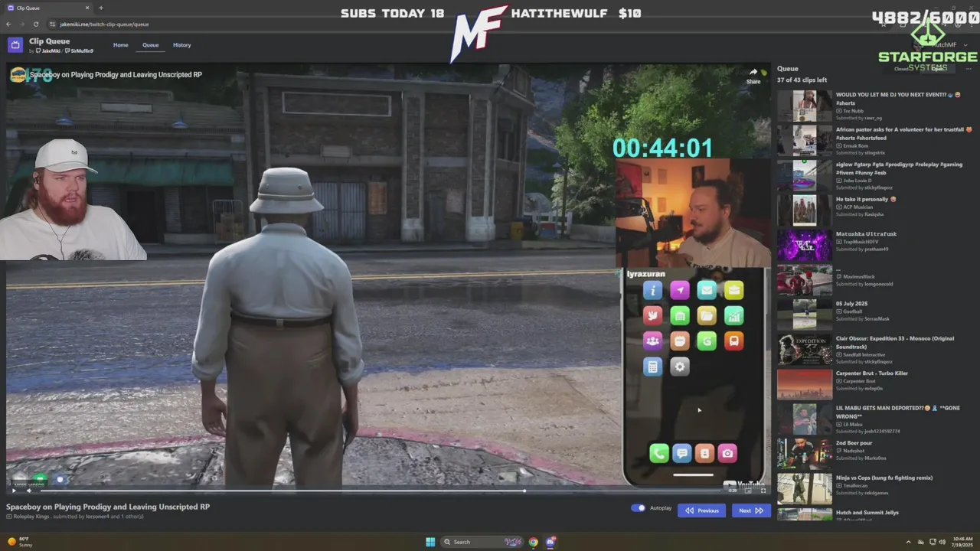The height and width of the screenshot is (551, 980).
Task: Click the video channel avatar icon
Action: tap(18, 74)
